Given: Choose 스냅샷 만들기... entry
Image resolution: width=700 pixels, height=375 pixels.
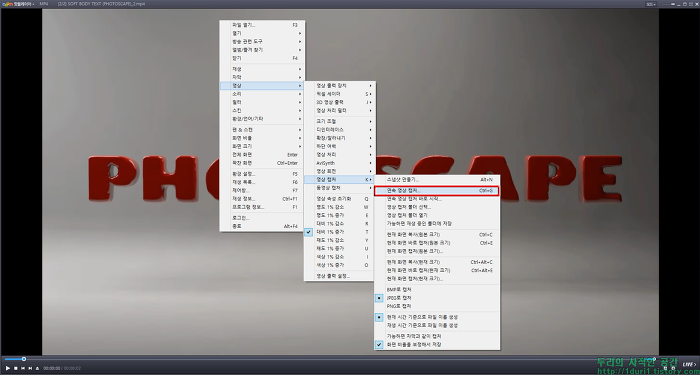Looking at the screenshot, I should click(437, 179).
